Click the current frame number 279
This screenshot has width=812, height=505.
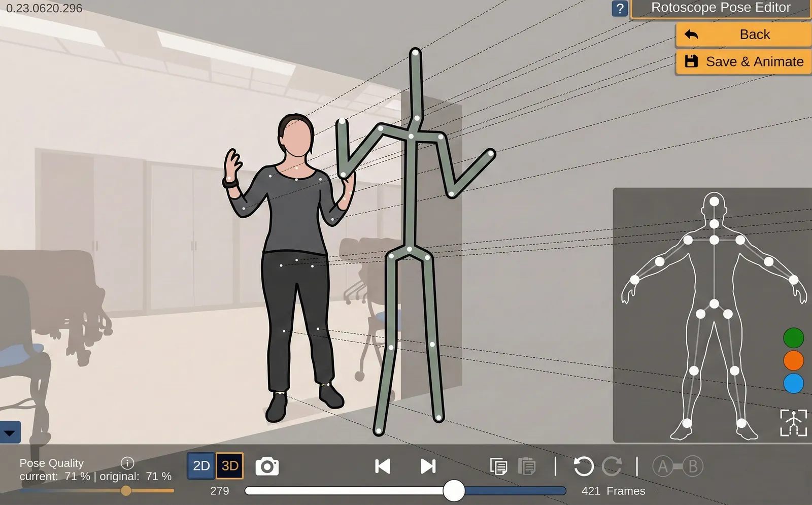coord(220,491)
